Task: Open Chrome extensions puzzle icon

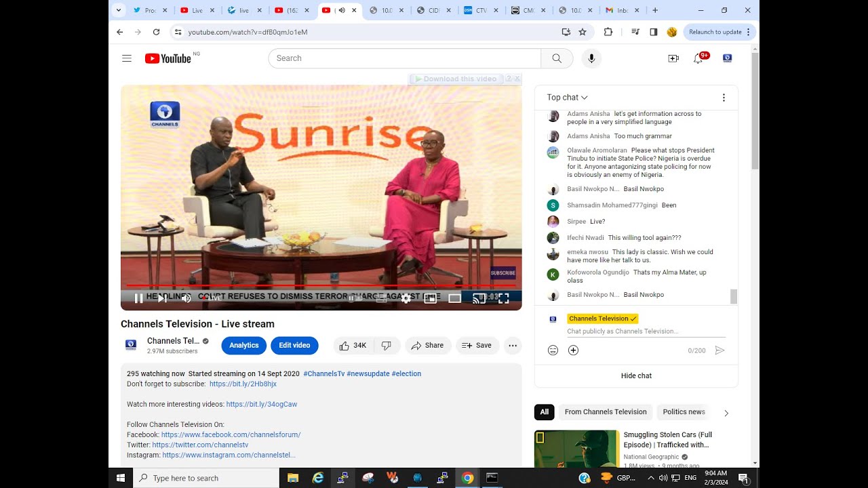Action: pyautogui.click(x=608, y=32)
